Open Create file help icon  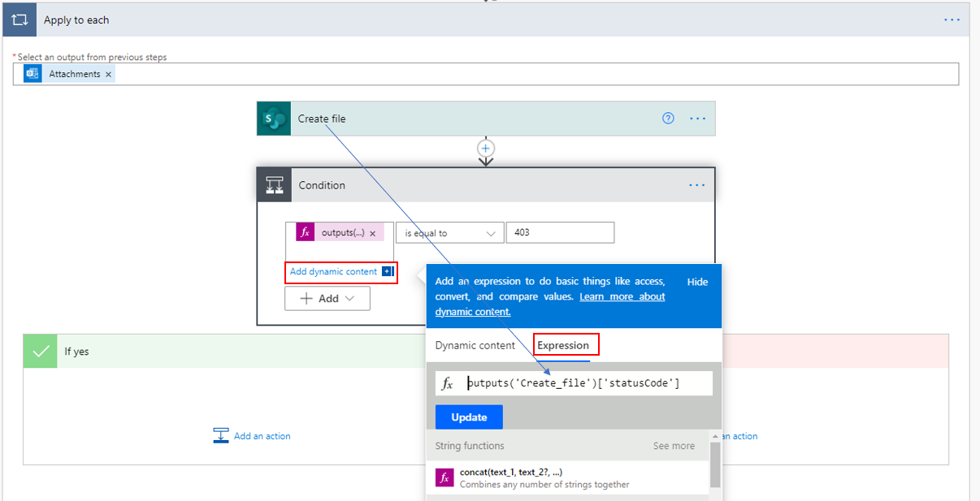pos(668,118)
